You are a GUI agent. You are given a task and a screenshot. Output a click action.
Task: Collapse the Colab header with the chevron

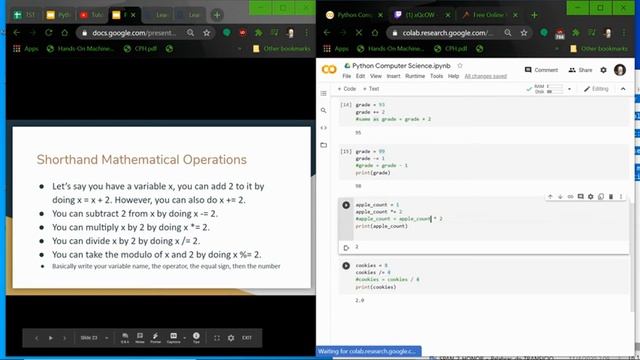(x=623, y=89)
